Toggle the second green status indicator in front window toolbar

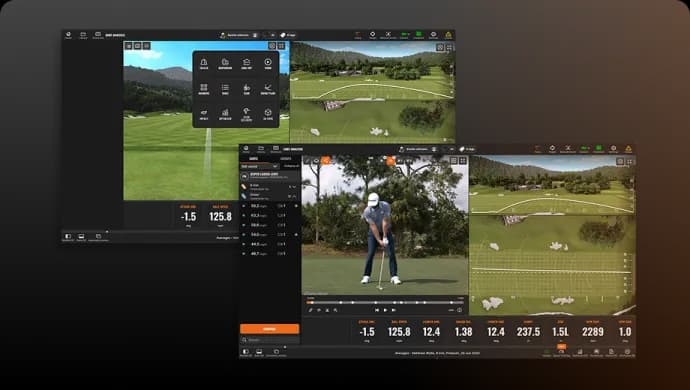[x=598, y=149]
